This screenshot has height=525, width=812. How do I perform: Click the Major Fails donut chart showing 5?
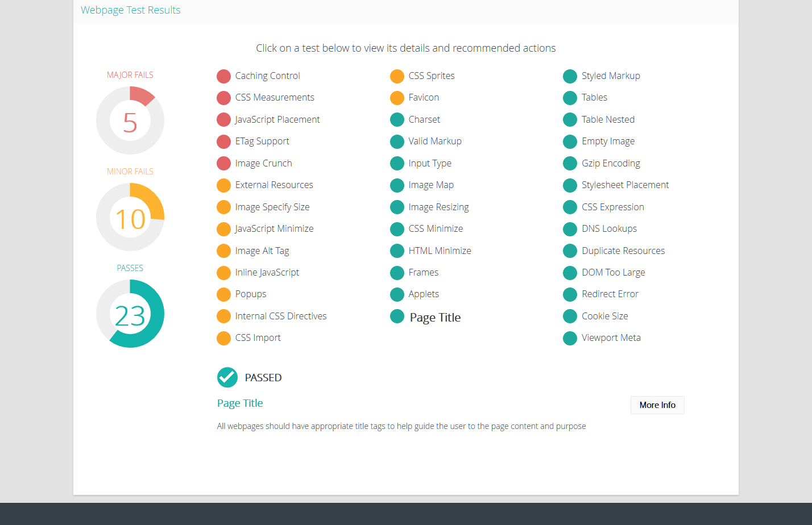(130, 120)
